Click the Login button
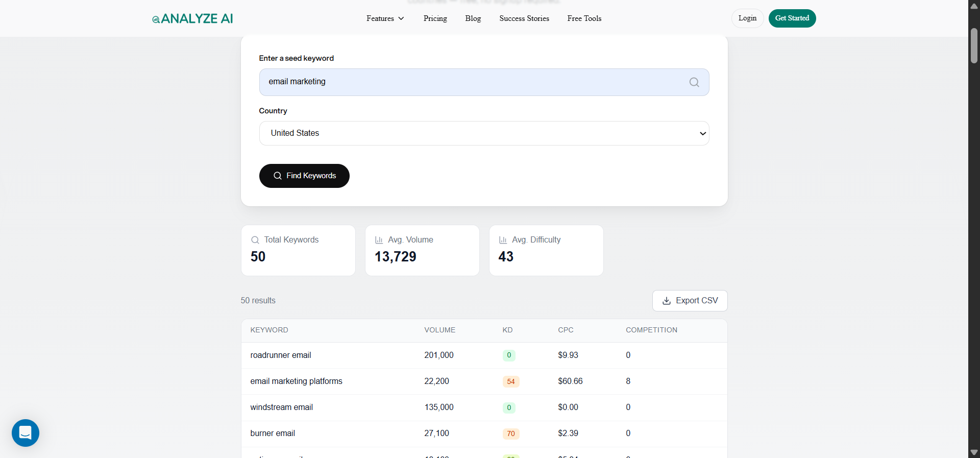This screenshot has width=980, height=458. (748, 18)
